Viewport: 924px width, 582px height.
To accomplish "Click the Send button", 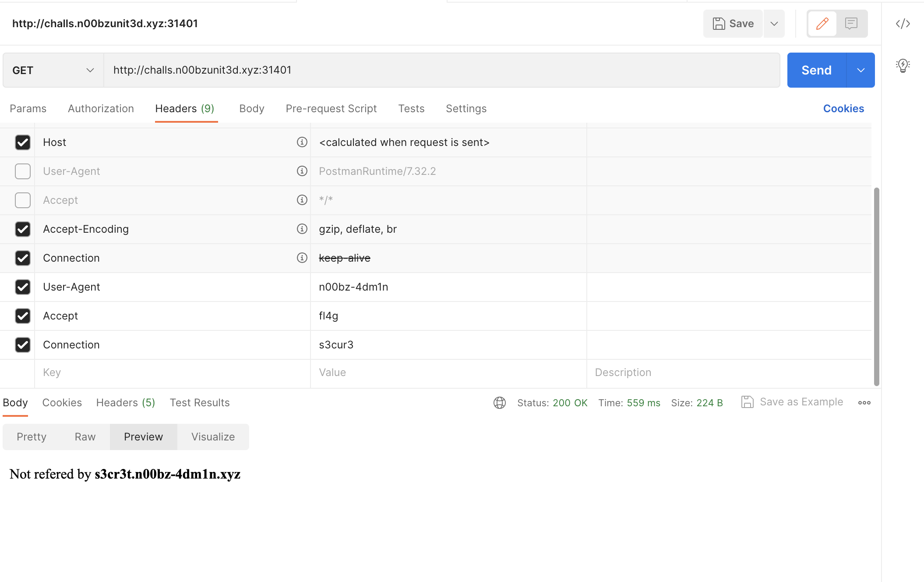I will pyautogui.click(x=816, y=70).
